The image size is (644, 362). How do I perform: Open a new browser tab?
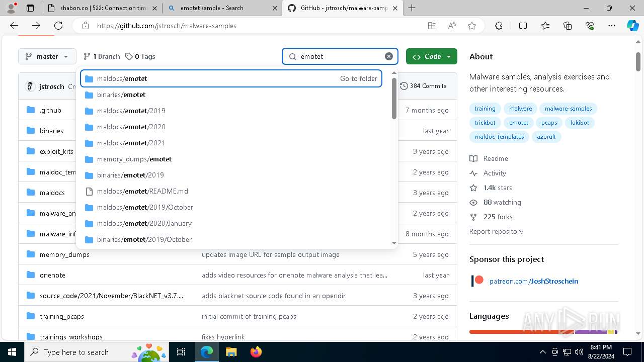tap(412, 8)
